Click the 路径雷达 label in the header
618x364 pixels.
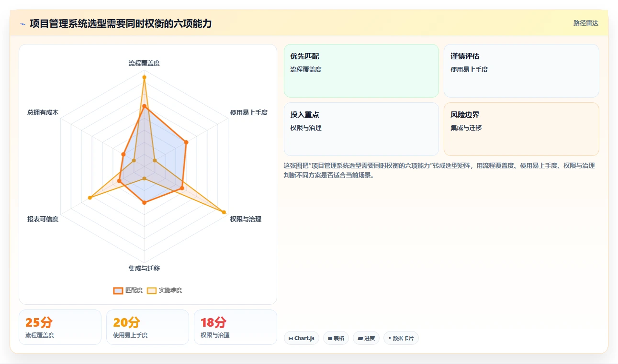click(x=586, y=23)
